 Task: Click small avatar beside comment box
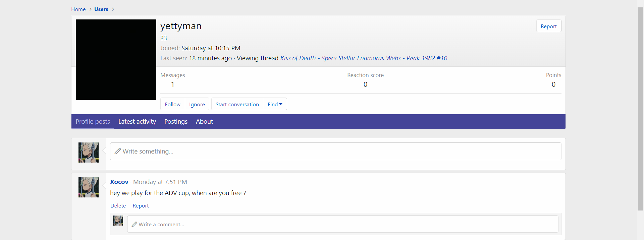(118, 221)
